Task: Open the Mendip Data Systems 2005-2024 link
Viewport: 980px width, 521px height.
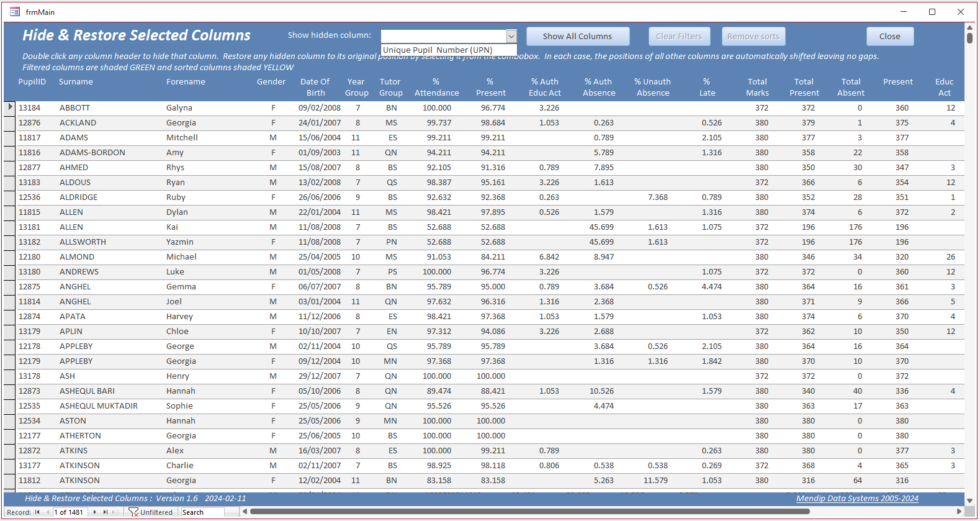Action: 857,498
